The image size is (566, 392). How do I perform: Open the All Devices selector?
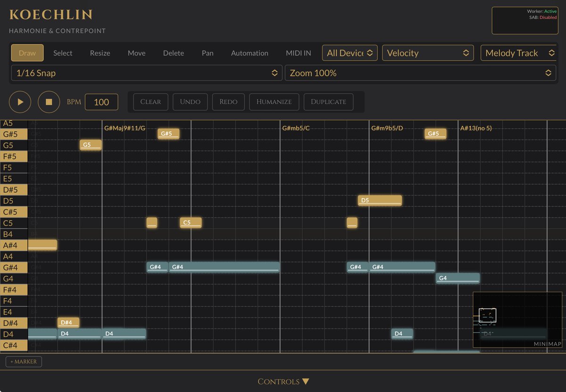coord(350,53)
